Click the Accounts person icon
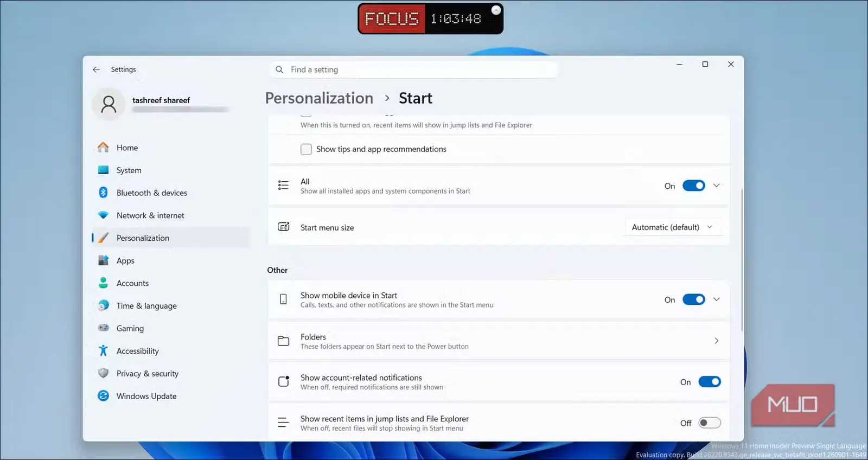This screenshot has width=868, height=460. click(x=103, y=283)
